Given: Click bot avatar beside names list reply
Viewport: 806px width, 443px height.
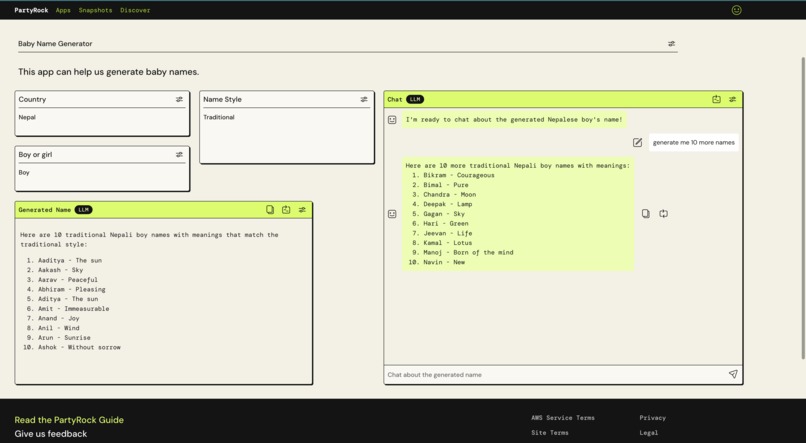Looking at the screenshot, I should pos(392,214).
